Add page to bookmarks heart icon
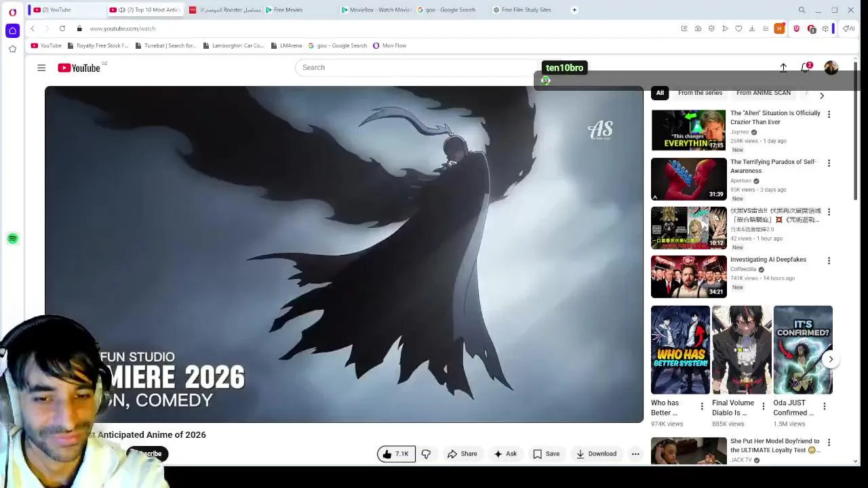The image size is (868, 488). pyautogui.click(x=738, y=28)
